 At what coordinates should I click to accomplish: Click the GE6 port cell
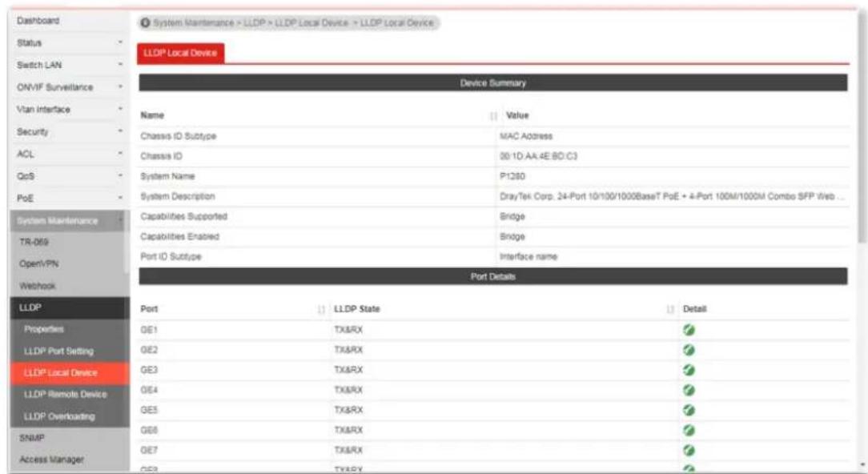coord(149,430)
